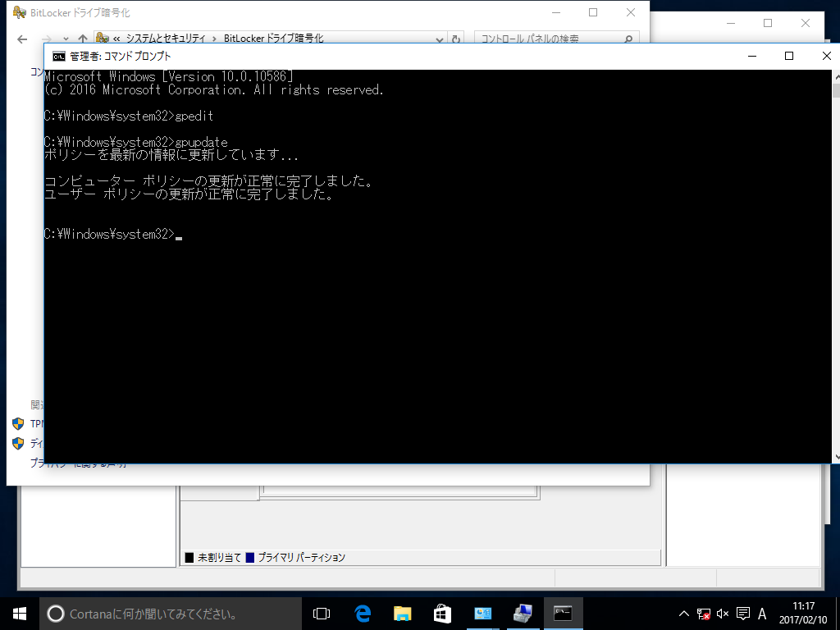Open recent locations dropdown in BitLocker window

[x=66, y=39]
